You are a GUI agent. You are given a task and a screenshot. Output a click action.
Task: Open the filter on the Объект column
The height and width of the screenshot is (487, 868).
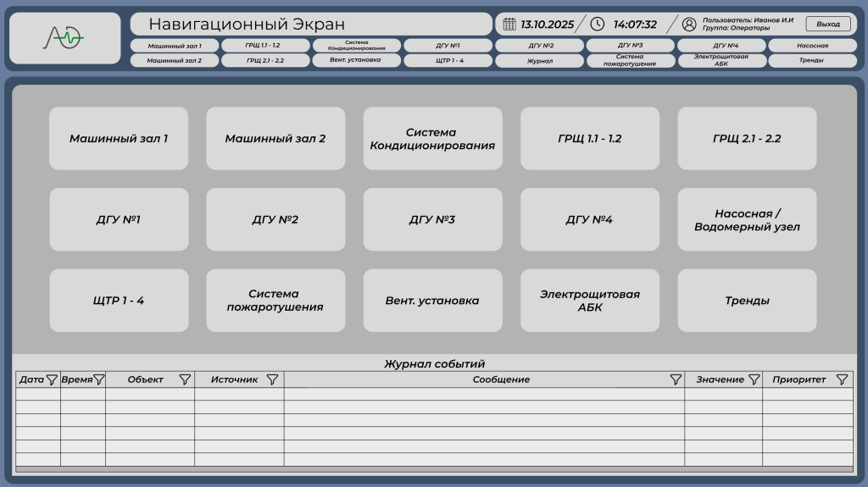(x=185, y=380)
